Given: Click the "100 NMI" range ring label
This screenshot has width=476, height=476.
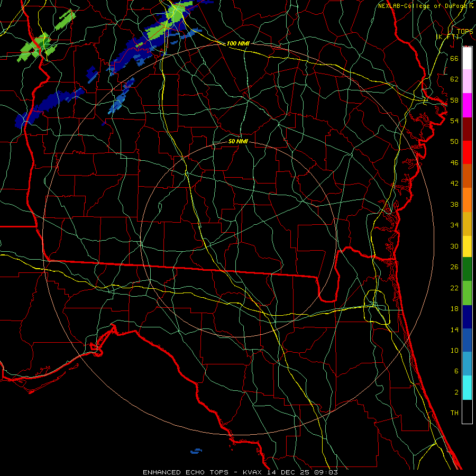Looking at the screenshot, I should click(x=238, y=43).
